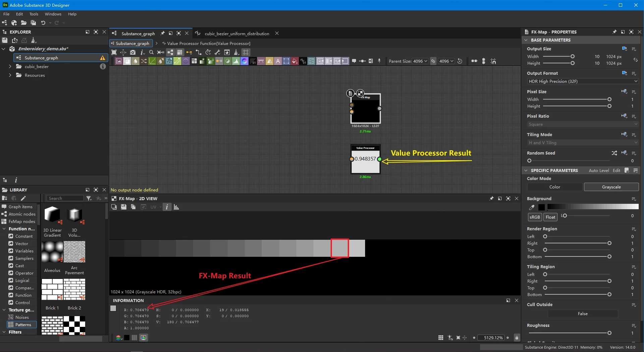Select Patterns in the library list
Viewport: 644px width, 352px height.
pyautogui.click(x=22, y=325)
